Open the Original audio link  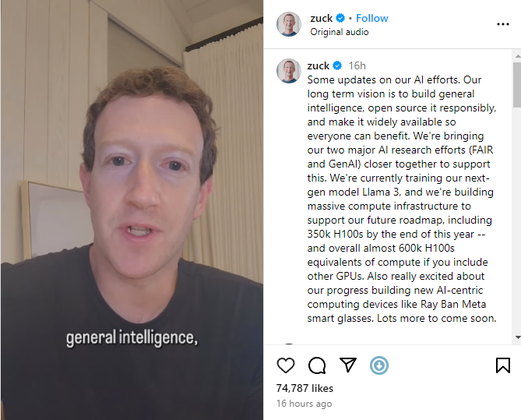point(340,32)
